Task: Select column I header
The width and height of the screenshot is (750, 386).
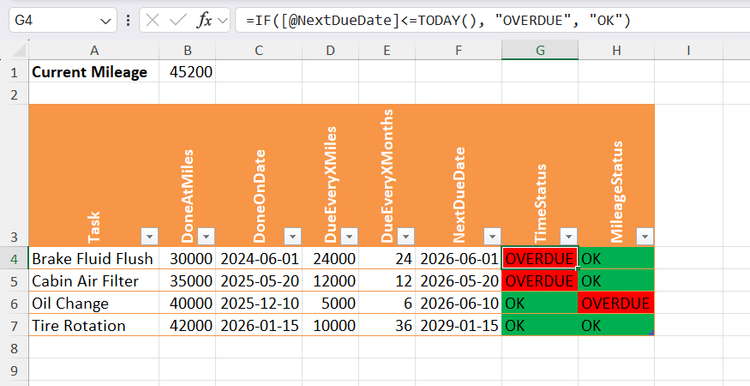Action: point(689,50)
